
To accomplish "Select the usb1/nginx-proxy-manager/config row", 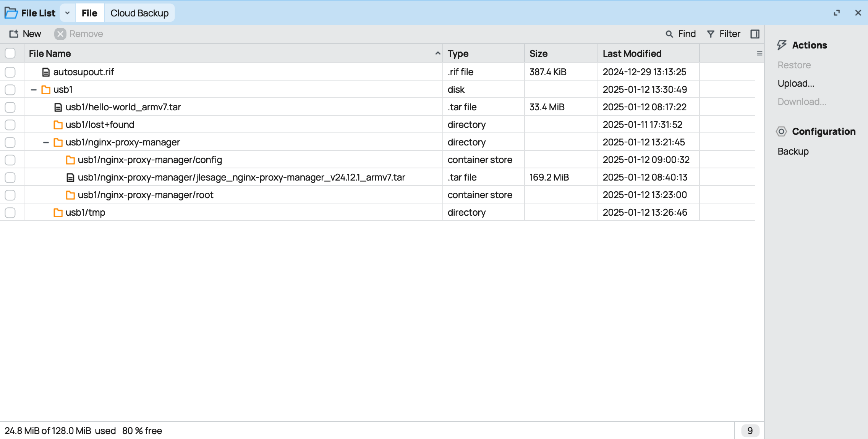I will coord(150,160).
